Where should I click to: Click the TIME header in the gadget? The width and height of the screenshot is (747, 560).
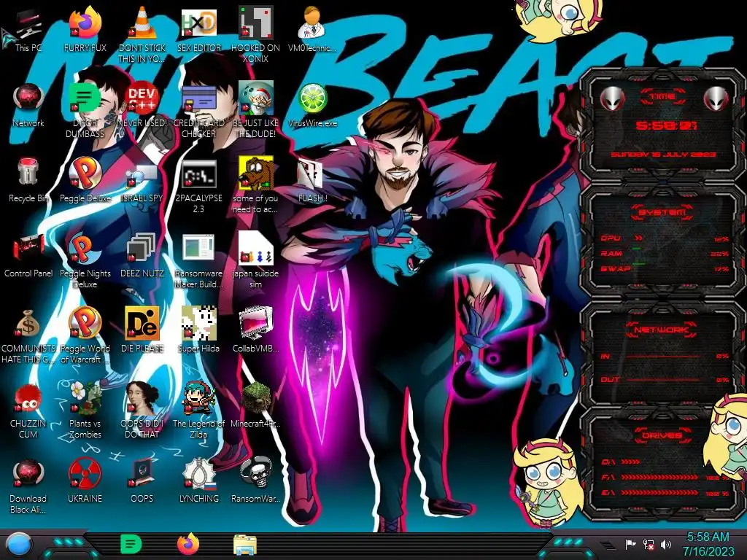point(662,97)
